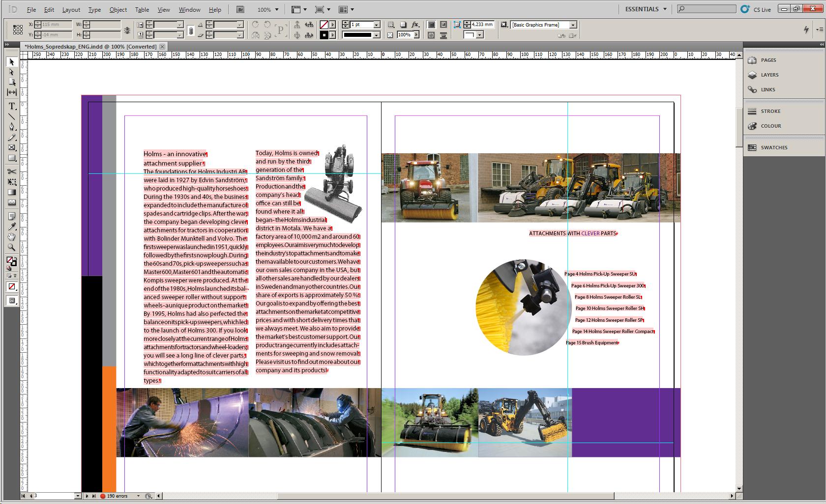Viewport: 826px width, 504px height.
Task: Open Adobe Bridge with Br icon
Action: 240,9
